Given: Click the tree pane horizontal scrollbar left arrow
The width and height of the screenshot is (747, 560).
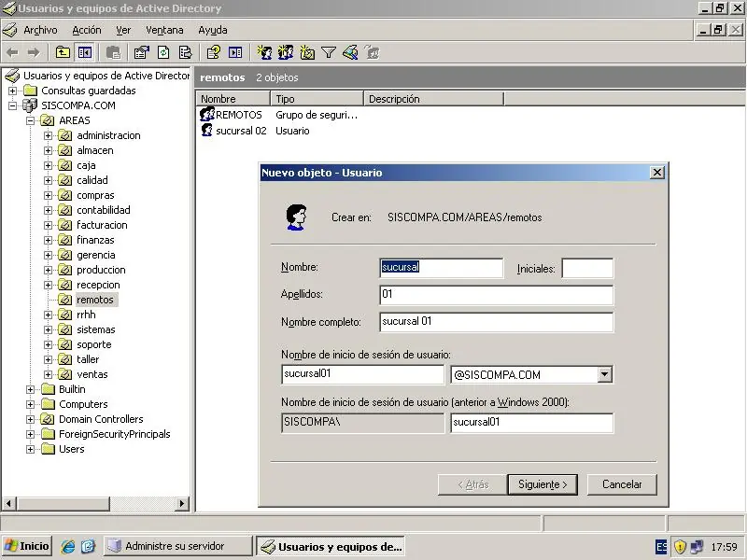Looking at the screenshot, I should point(9,503).
